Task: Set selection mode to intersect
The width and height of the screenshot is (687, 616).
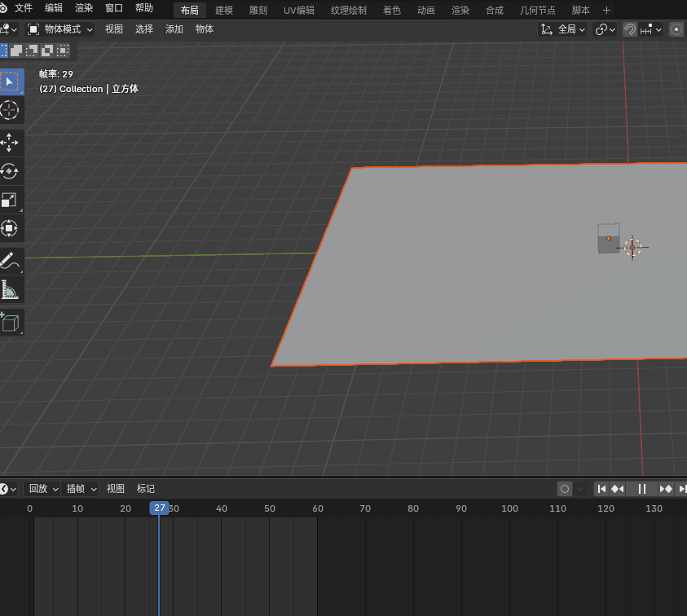Action: click(63, 51)
